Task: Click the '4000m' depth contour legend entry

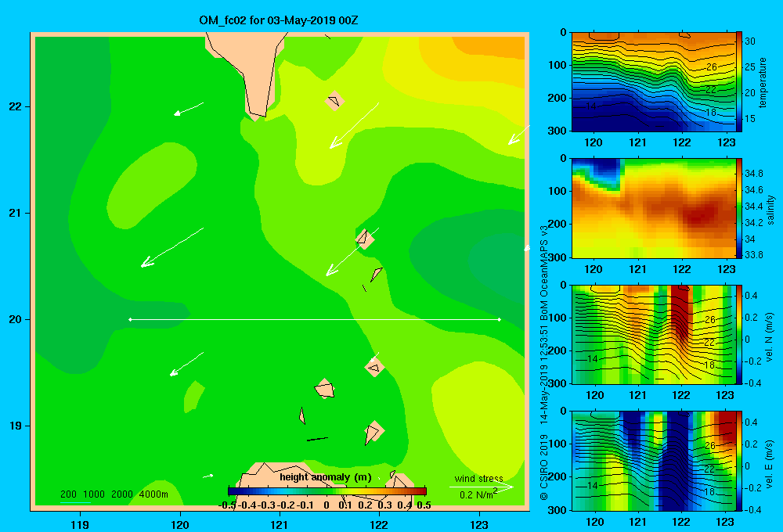Action: [153, 494]
